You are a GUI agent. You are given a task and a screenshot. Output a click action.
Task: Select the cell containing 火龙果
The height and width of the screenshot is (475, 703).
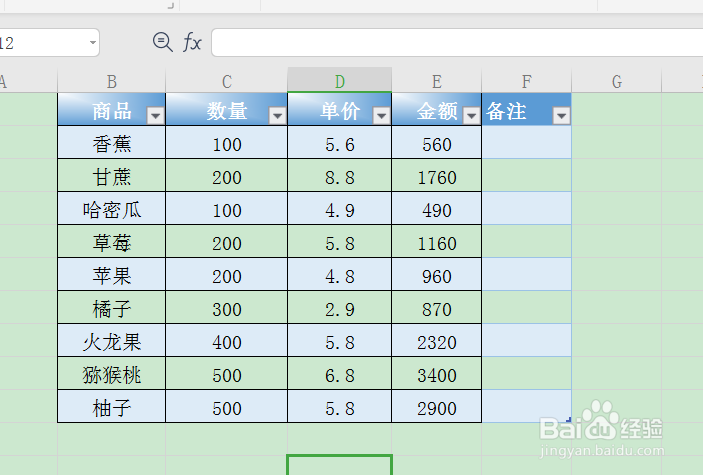[112, 340]
